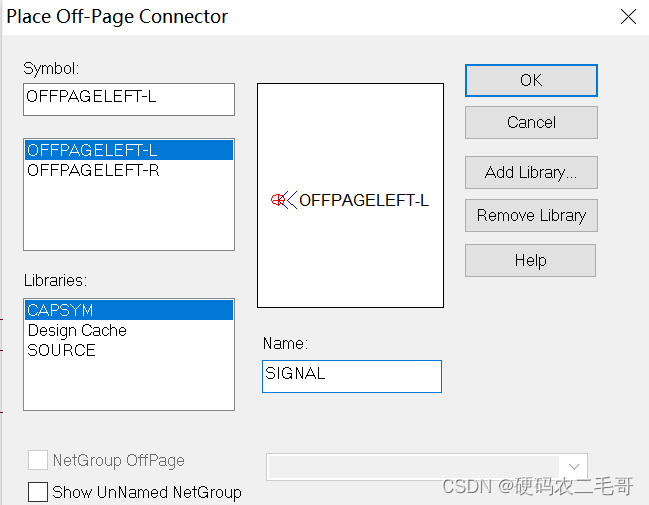Select OFFPAGELEFT-R in the symbol list
Screen dimensions: 649x505
(x=93, y=170)
